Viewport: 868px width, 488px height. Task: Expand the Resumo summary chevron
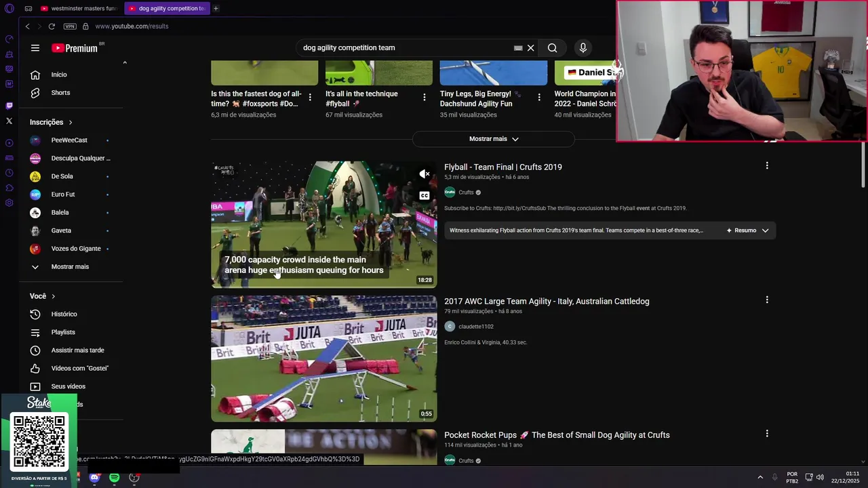tap(765, 230)
